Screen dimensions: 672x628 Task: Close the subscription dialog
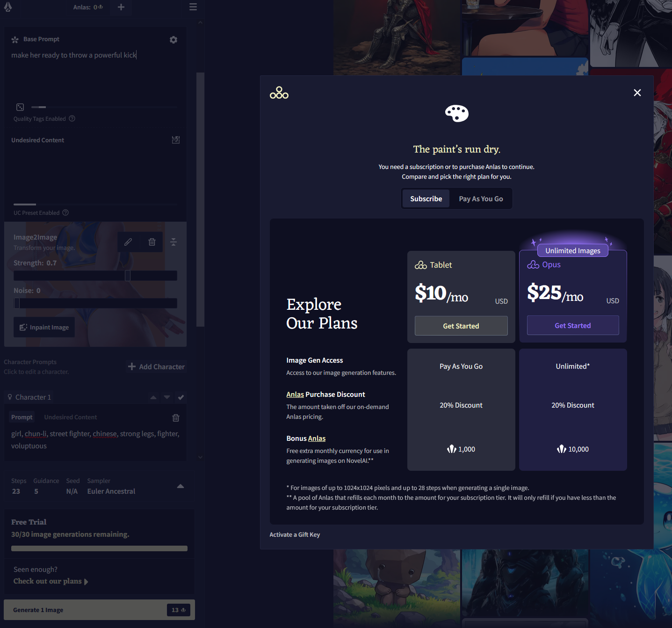tap(637, 93)
